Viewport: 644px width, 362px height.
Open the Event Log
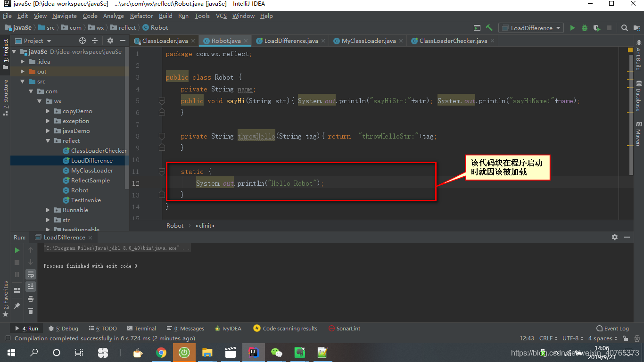coord(613,329)
